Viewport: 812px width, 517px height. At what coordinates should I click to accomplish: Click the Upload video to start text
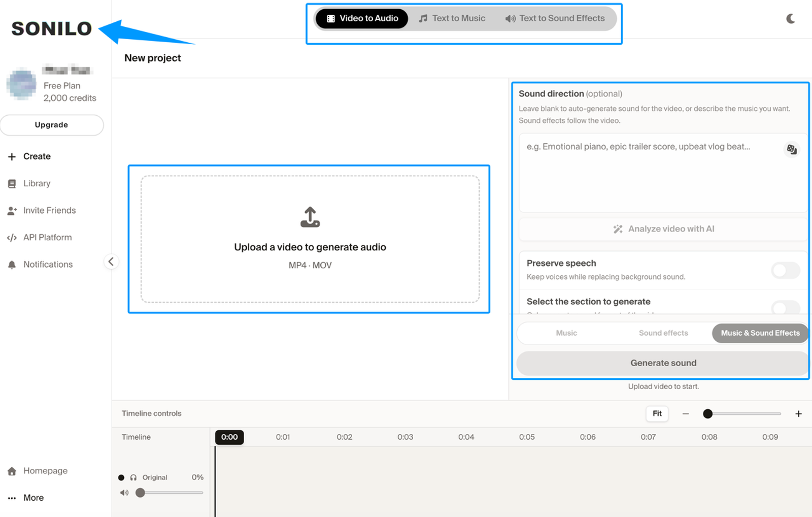663,386
